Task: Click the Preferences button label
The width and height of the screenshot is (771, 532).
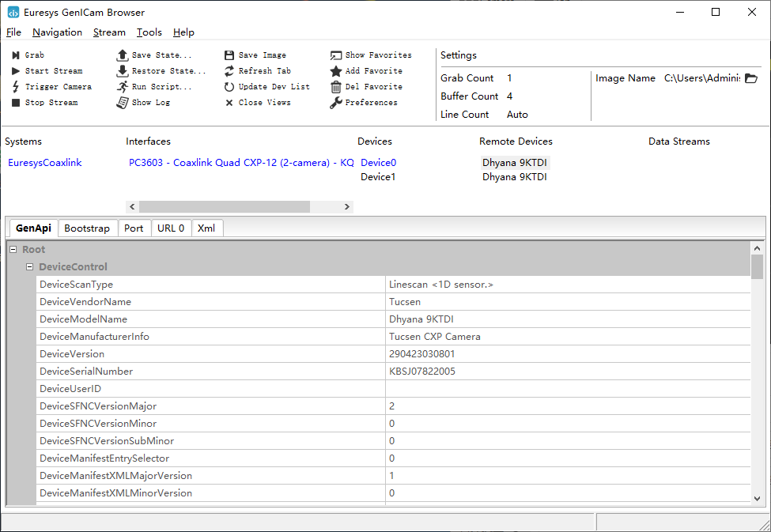Action: [371, 102]
